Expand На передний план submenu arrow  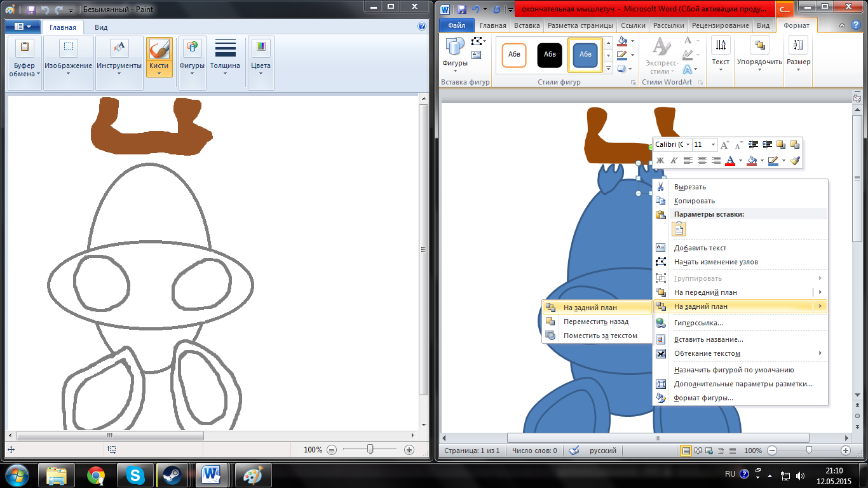[820, 292]
